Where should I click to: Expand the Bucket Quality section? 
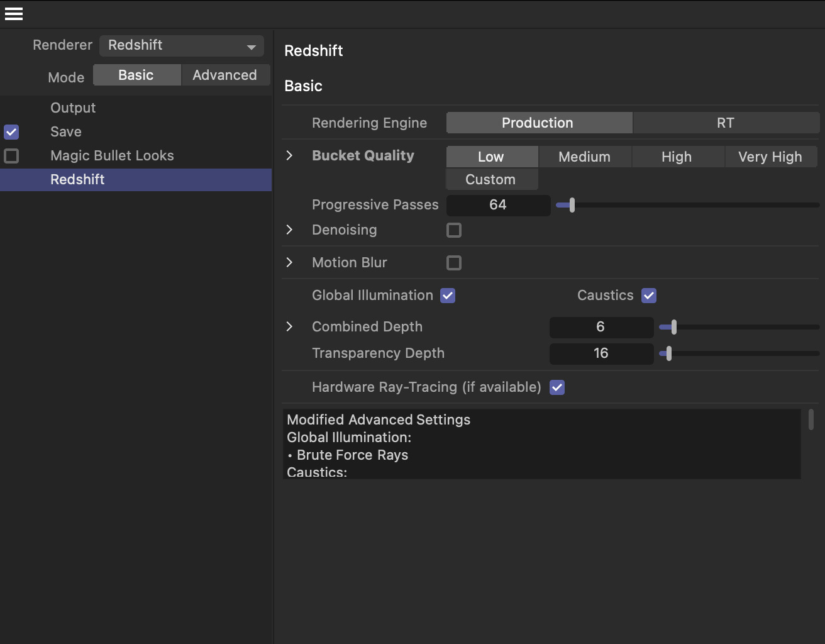tap(289, 155)
